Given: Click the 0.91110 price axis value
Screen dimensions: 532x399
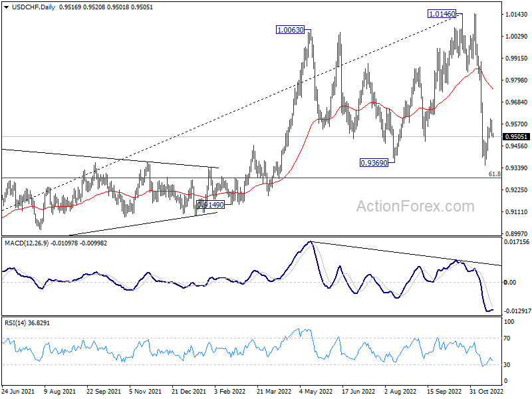Looking at the screenshot, I should 517,212.
